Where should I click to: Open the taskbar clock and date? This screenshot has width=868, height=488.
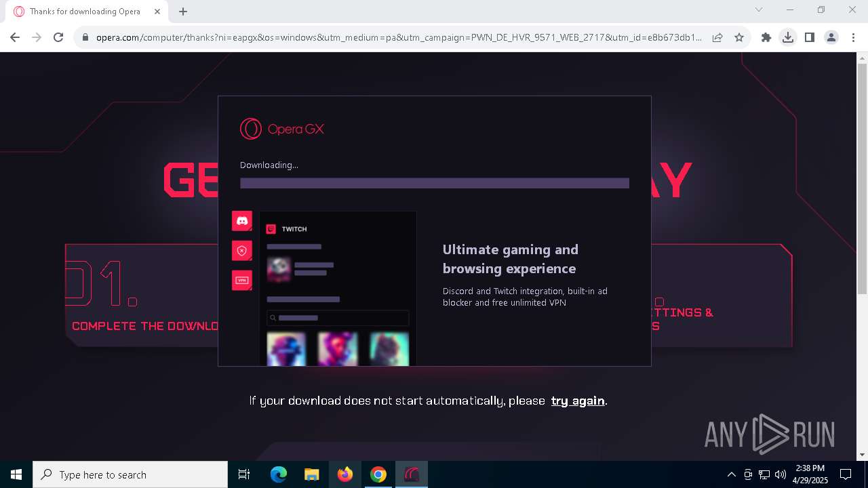pyautogui.click(x=810, y=474)
